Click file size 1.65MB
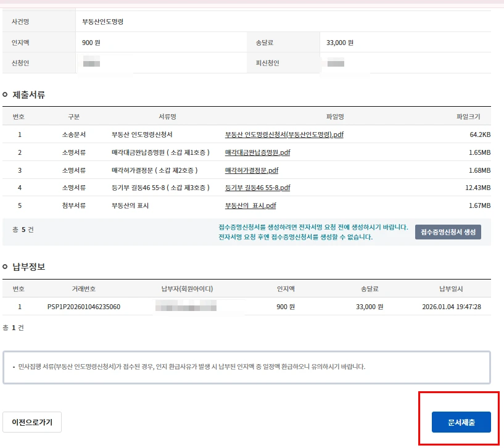Viewport: 504px width, 448px height. [x=479, y=152]
